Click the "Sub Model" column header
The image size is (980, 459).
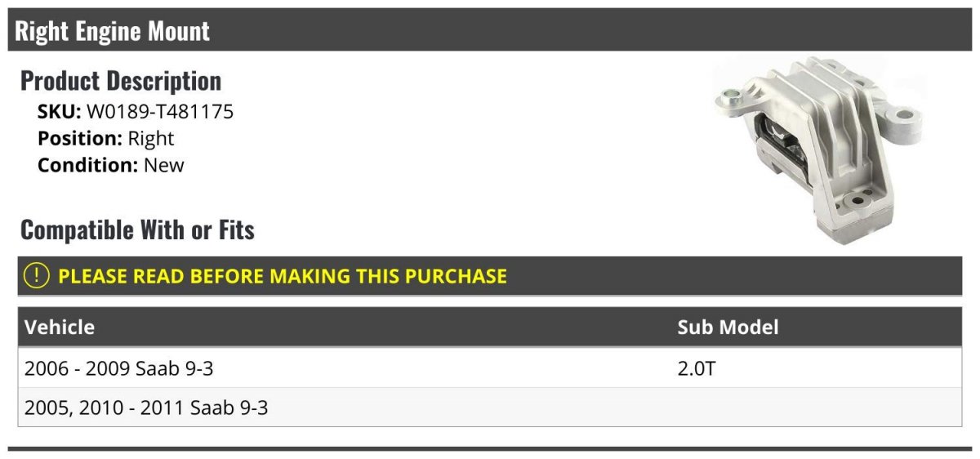pos(728,328)
